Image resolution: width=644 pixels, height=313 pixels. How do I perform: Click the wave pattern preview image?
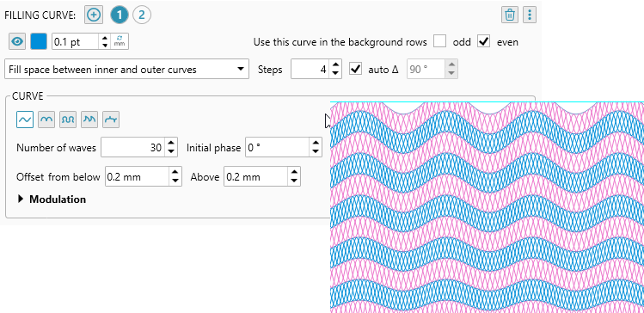point(488,207)
